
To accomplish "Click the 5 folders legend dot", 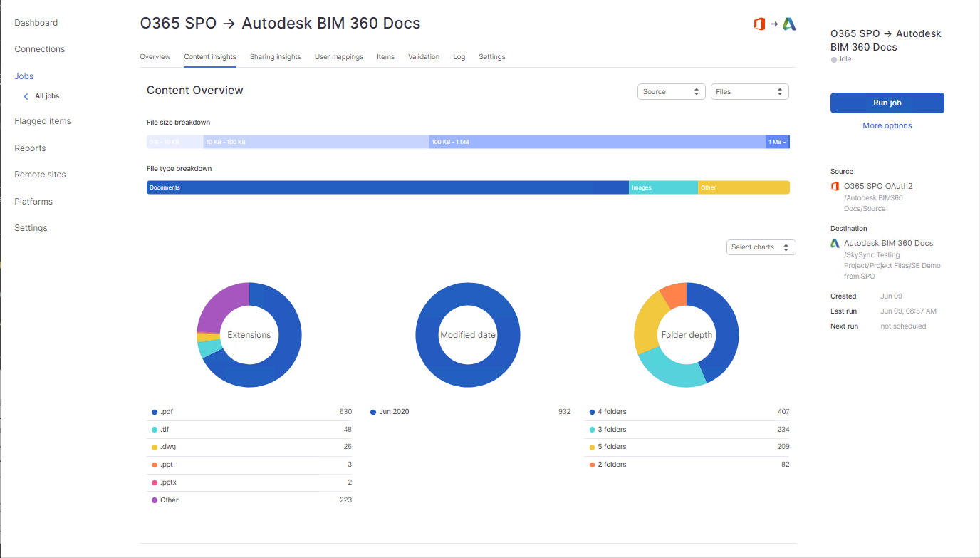I will tap(593, 448).
